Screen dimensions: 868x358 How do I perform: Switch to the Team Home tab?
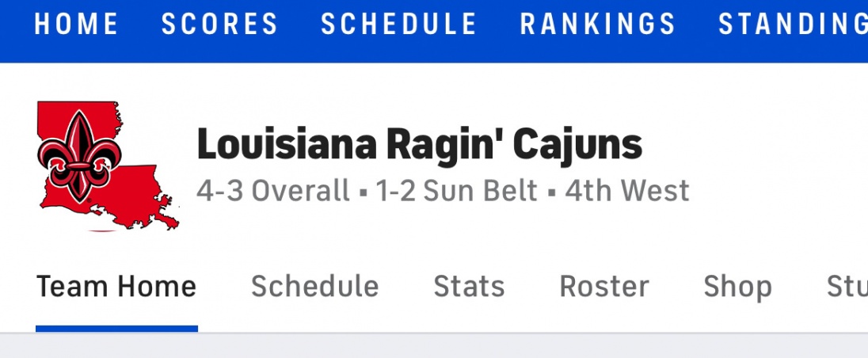tap(116, 286)
